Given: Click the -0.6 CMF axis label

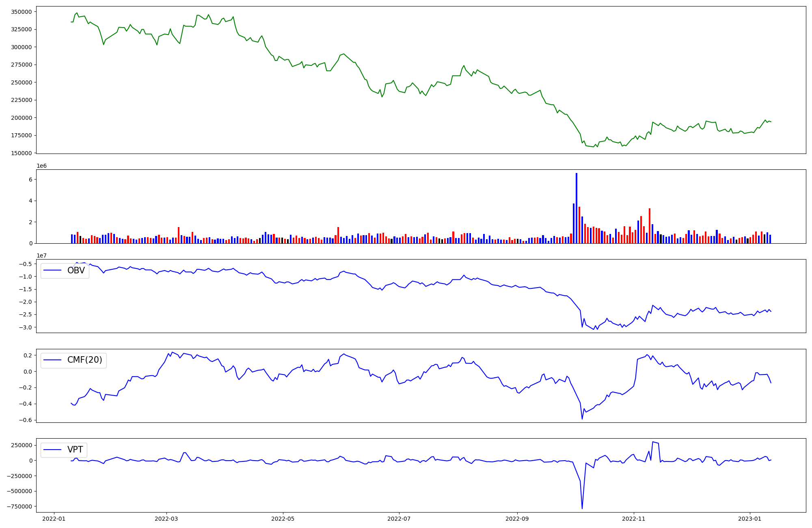Looking at the screenshot, I should coord(25,420).
